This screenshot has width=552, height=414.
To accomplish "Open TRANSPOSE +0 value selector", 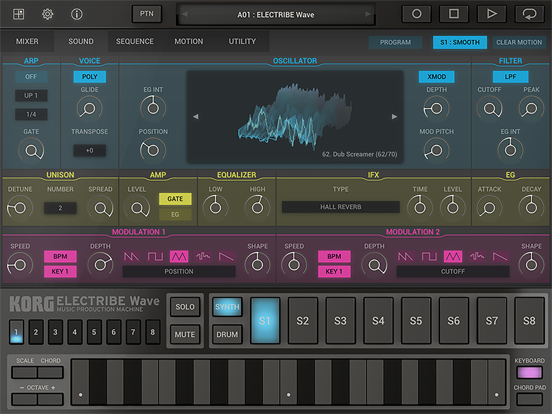I will tap(89, 151).
